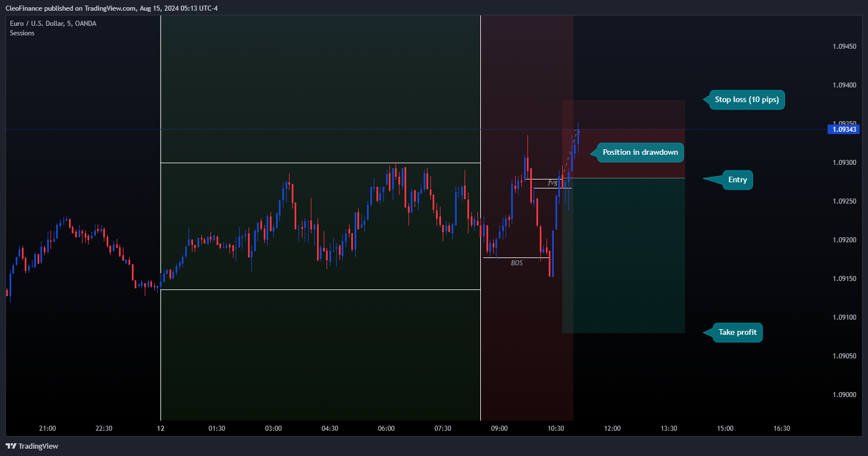868x456 pixels.
Task: Click the 10:30 time axis label
Action: 555,429
